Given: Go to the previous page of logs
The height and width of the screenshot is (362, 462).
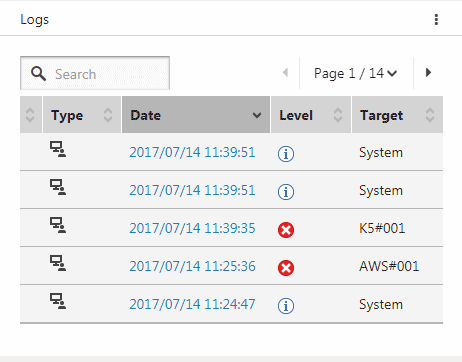Looking at the screenshot, I should coord(285,72).
